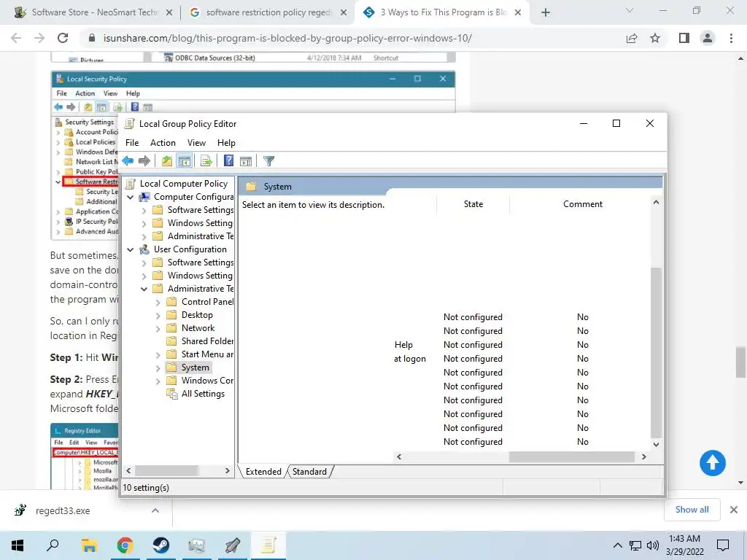Open the Chrome three-dot menu
This screenshot has width=747, height=560.
pyautogui.click(x=731, y=38)
